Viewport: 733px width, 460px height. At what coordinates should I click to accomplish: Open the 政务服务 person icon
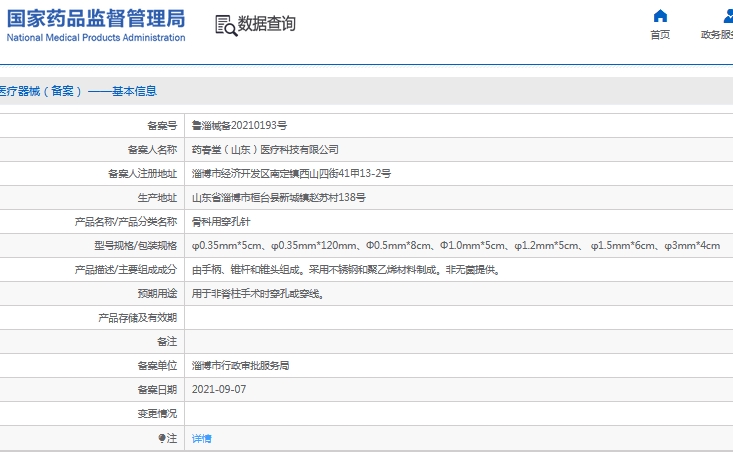click(x=728, y=16)
